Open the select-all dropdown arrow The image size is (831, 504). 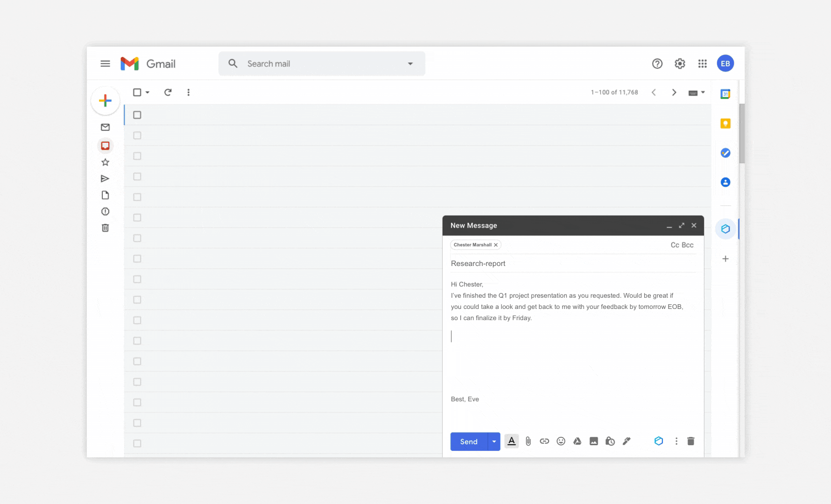148,92
